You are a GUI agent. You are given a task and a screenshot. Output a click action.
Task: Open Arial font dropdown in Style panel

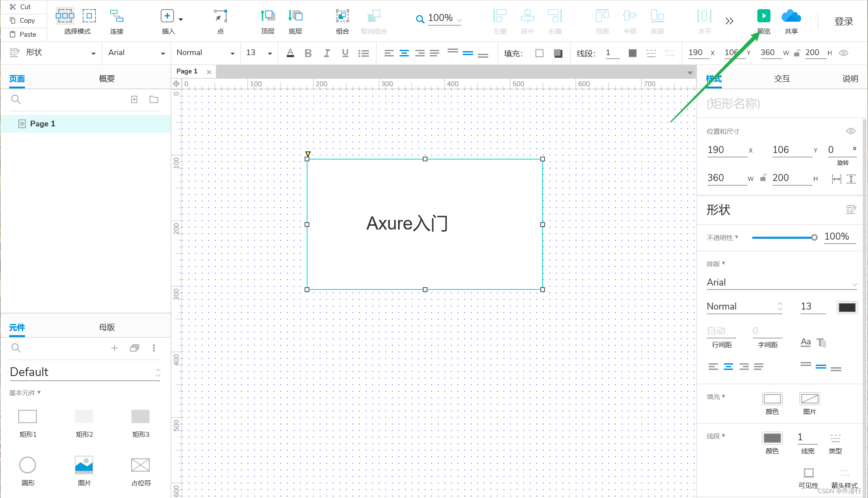coord(782,282)
